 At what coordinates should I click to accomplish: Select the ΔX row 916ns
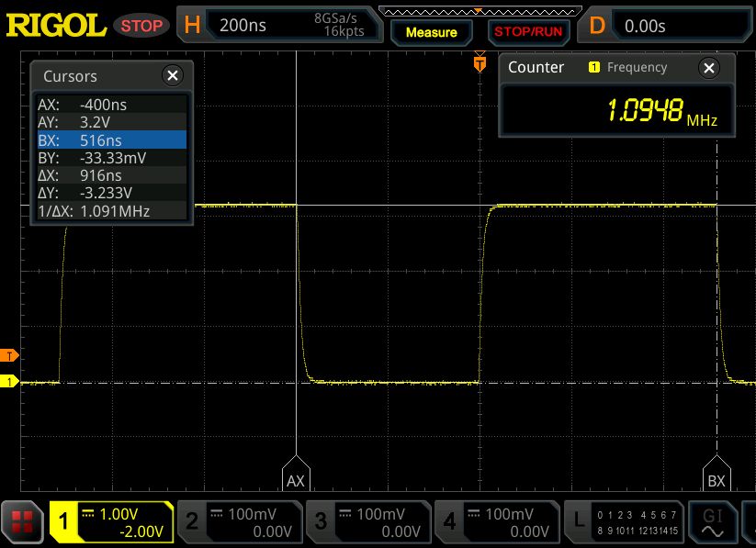pos(112,175)
